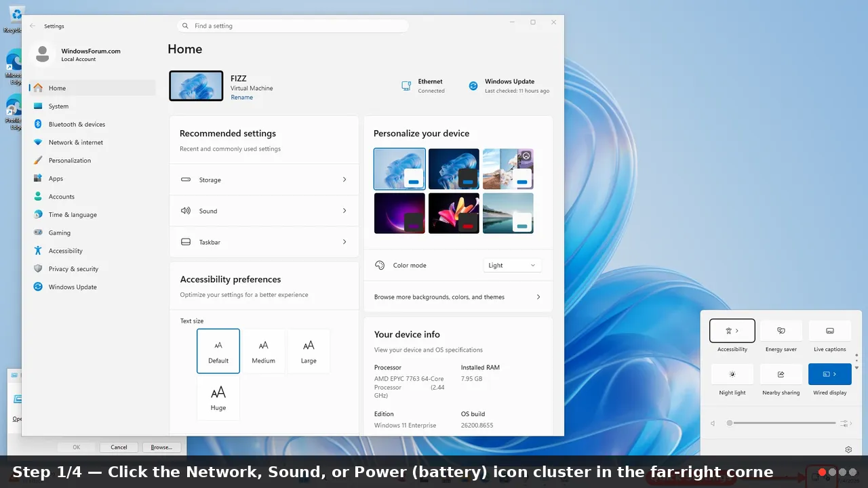
Task: Click the Gaming icon in the sidebar
Action: point(38,232)
